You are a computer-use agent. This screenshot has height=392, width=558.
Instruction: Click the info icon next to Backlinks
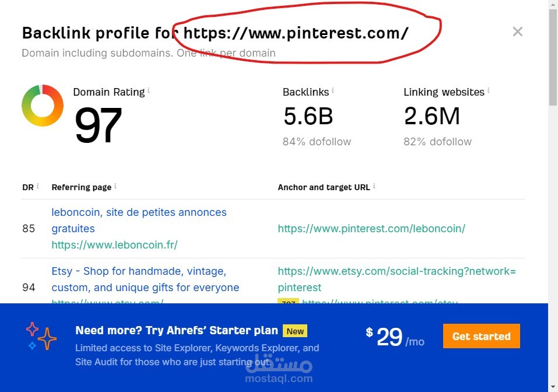tap(333, 91)
